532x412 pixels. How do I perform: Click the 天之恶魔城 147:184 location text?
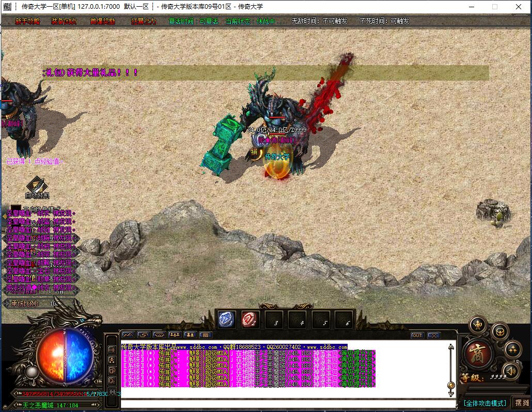click(50, 405)
